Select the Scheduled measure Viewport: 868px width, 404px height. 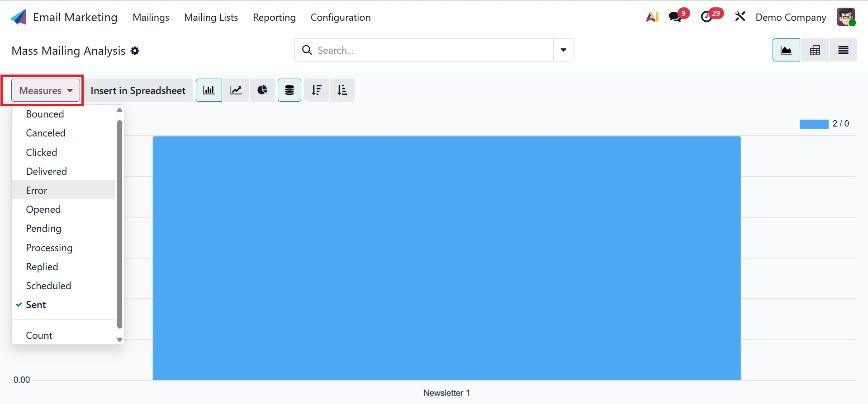pyautogui.click(x=64, y=286)
